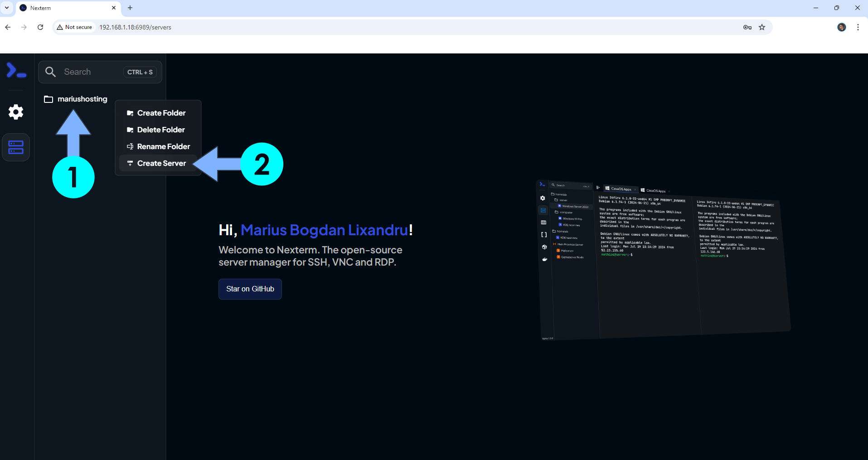Open the Nexterm logo home icon

(16, 71)
